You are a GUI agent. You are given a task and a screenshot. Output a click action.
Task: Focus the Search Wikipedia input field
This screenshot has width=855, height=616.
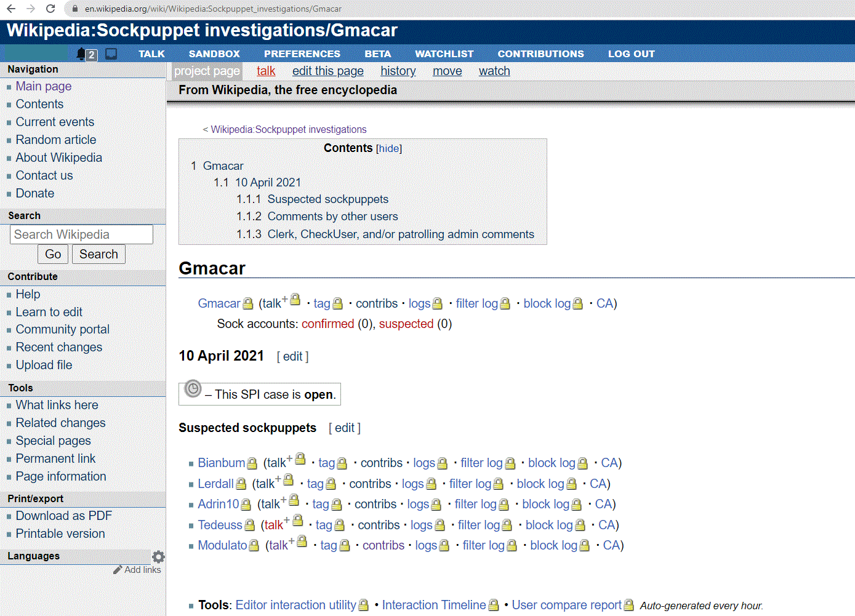click(81, 234)
